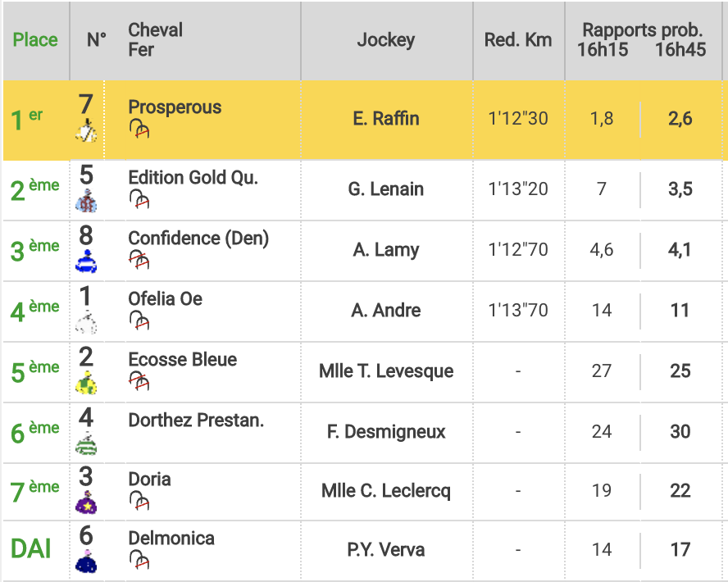
Task: Click the horseshoe icon under Prosperous
Action: click(x=139, y=129)
